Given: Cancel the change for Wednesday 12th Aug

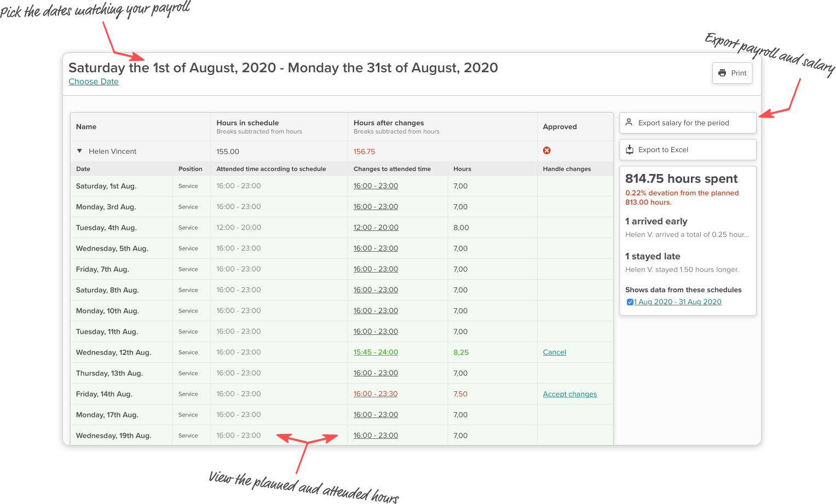Looking at the screenshot, I should click(x=554, y=352).
